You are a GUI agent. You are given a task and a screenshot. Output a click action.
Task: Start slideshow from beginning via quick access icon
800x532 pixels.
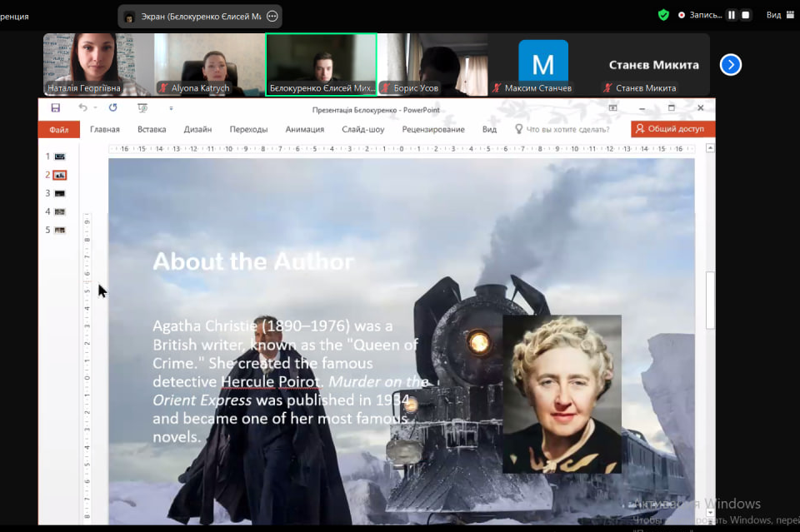(x=142, y=108)
